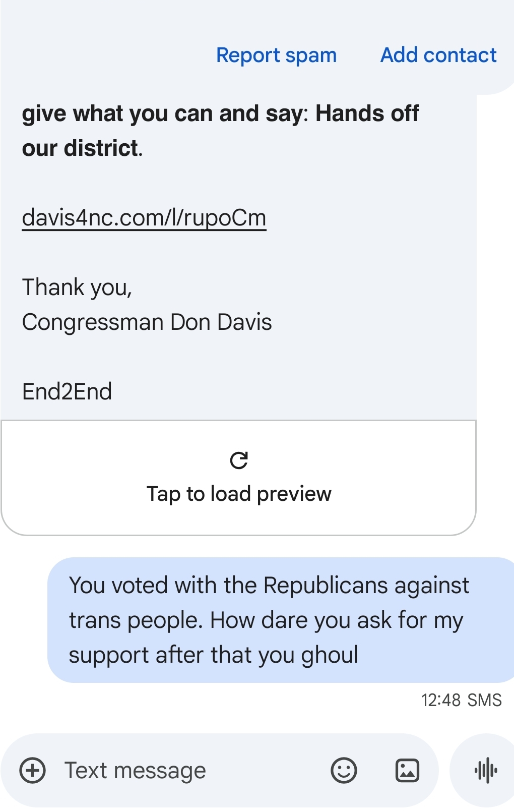Open the image gallery icon
Screen dimensions: 514x812
[407, 771]
